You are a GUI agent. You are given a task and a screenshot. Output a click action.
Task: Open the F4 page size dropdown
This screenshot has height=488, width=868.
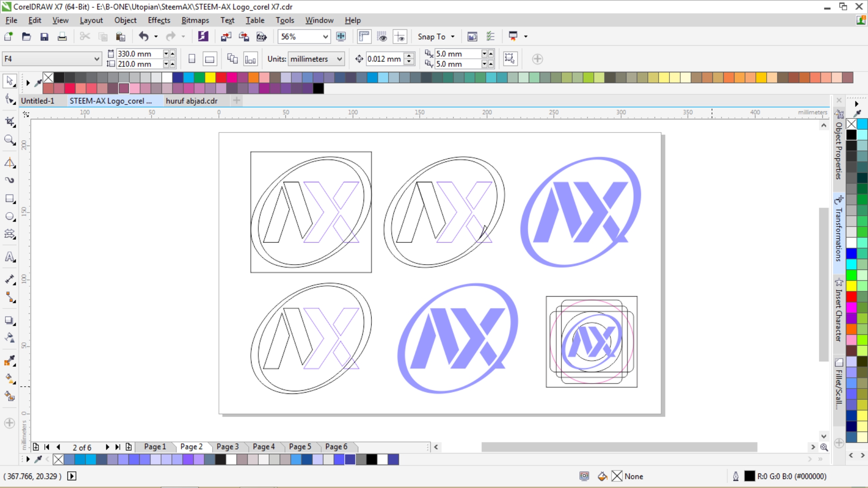click(x=96, y=59)
